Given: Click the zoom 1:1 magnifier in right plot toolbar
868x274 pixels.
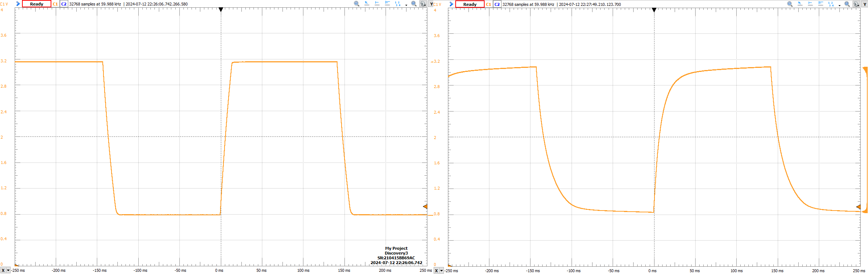Looking at the screenshot, I should point(789,4).
